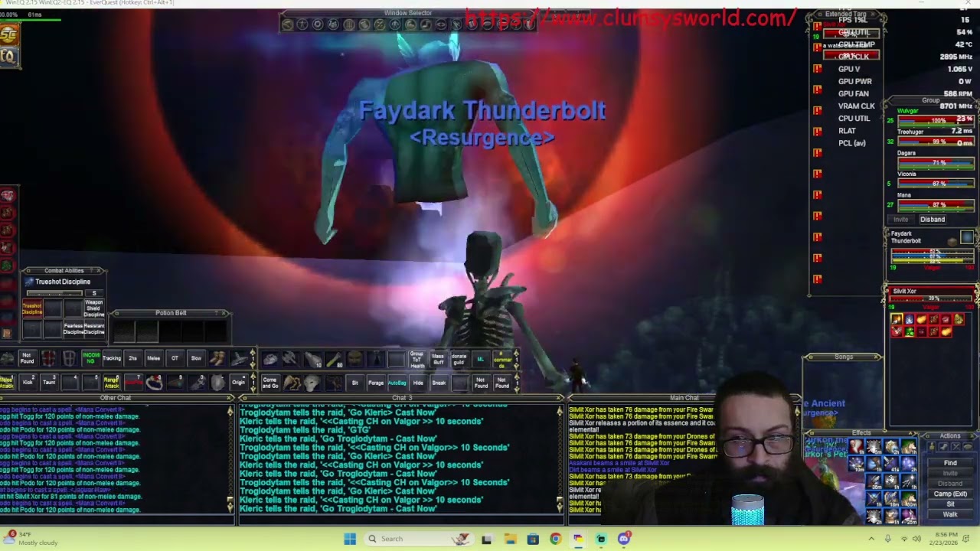
Task: Open Discord from the taskbar
Action: 624,539
